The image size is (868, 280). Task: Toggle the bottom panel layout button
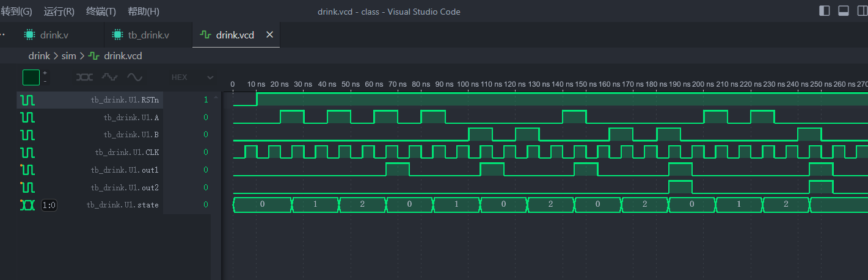(844, 11)
